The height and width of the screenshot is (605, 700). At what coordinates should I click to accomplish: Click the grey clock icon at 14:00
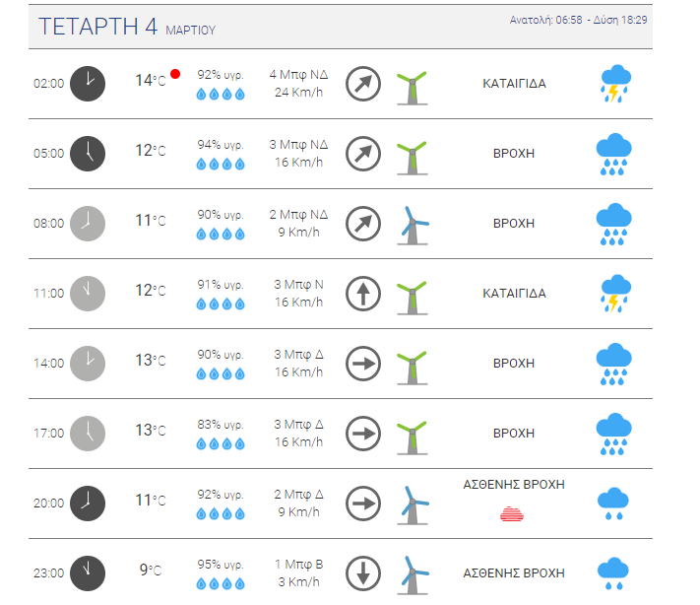pos(88,364)
